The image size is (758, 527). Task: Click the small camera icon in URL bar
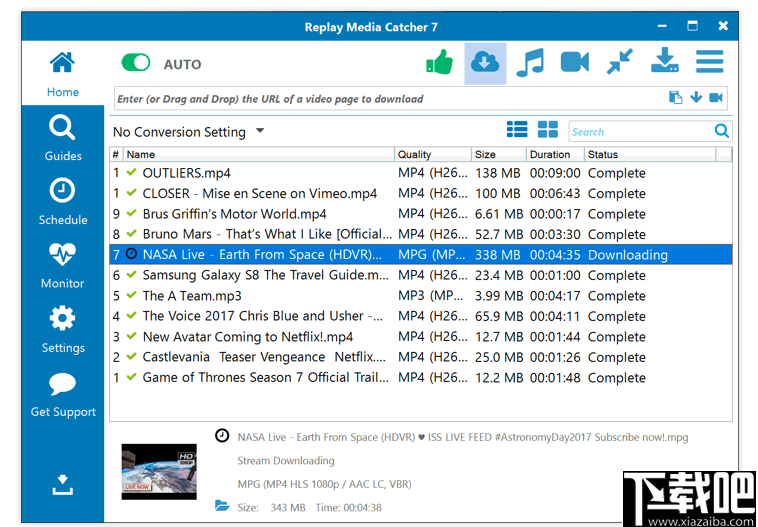tap(716, 98)
